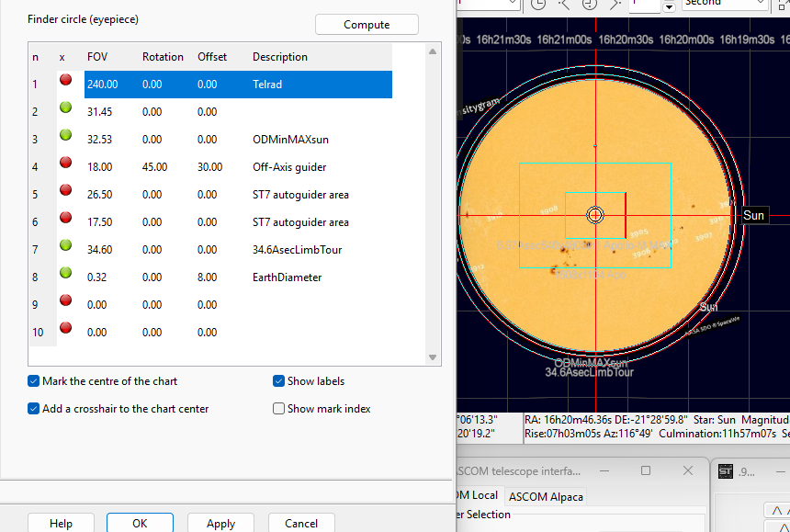The image size is (790, 532).
Task: Click the time step value input field
Action: pyautogui.click(x=645, y=5)
